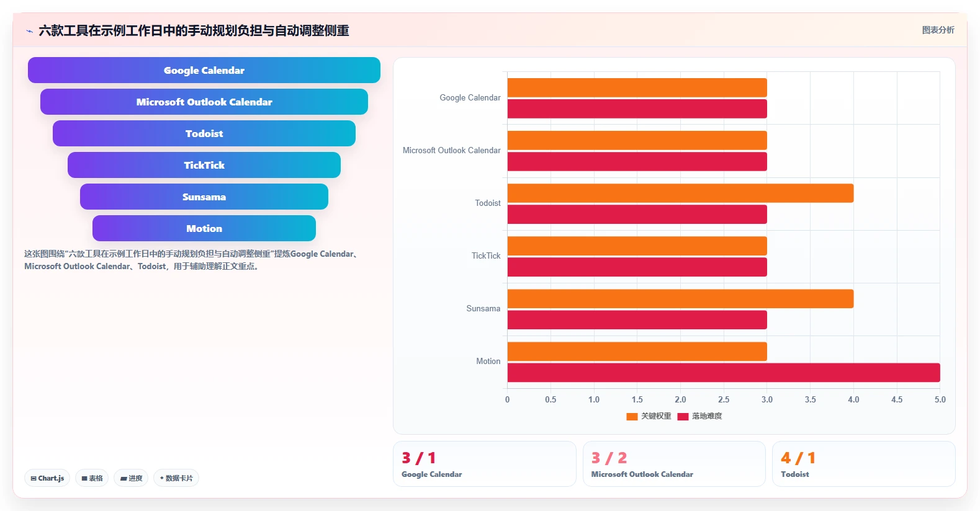
Task: Click Motion's red bar reaching 5.0
Action: point(724,372)
